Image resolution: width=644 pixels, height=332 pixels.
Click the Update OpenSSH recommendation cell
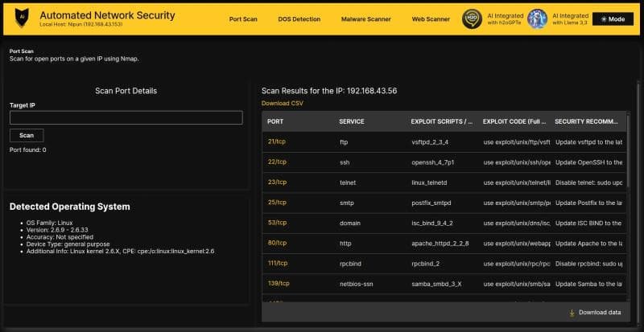588,162
